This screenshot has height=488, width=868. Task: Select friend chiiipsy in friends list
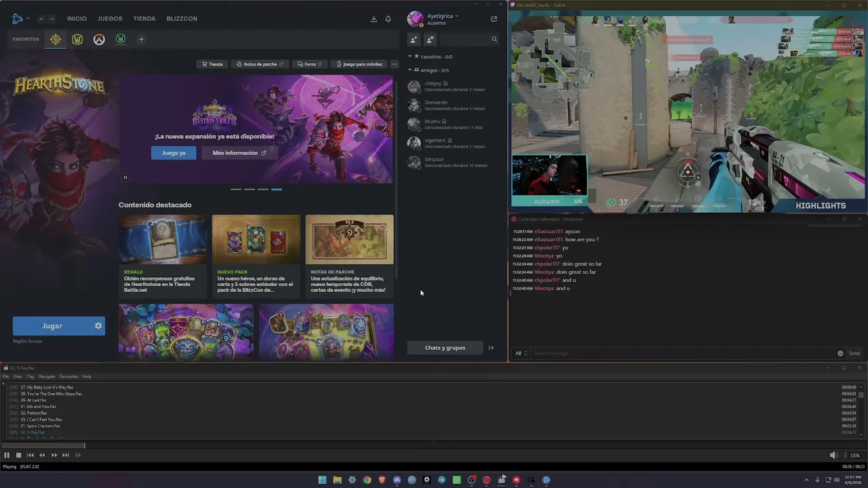coord(448,86)
